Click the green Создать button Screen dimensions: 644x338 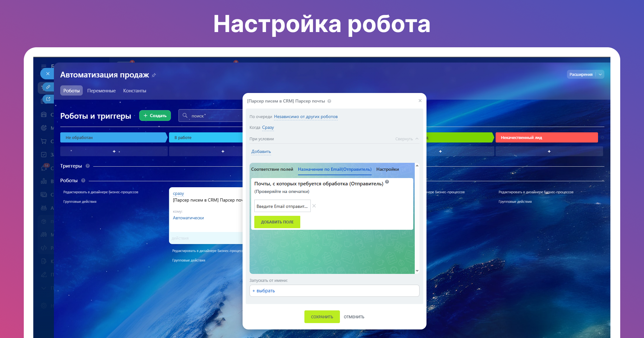tap(155, 116)
